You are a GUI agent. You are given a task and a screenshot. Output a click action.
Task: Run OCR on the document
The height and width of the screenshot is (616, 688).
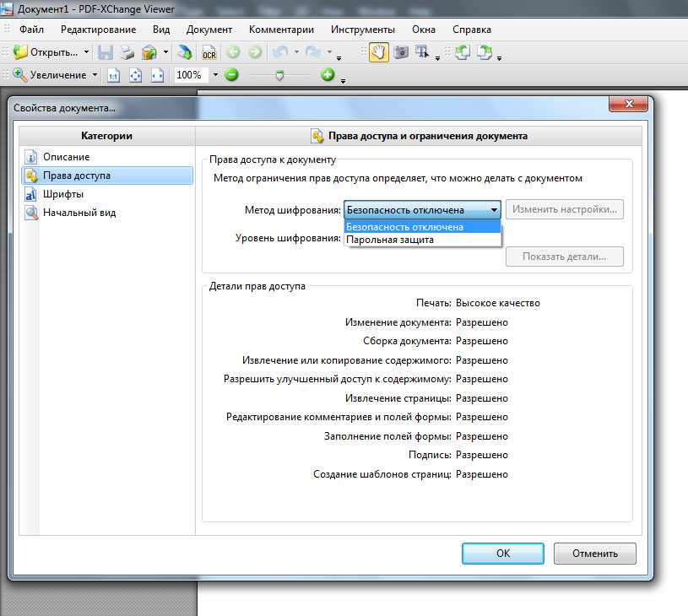(x=209, y=52)
